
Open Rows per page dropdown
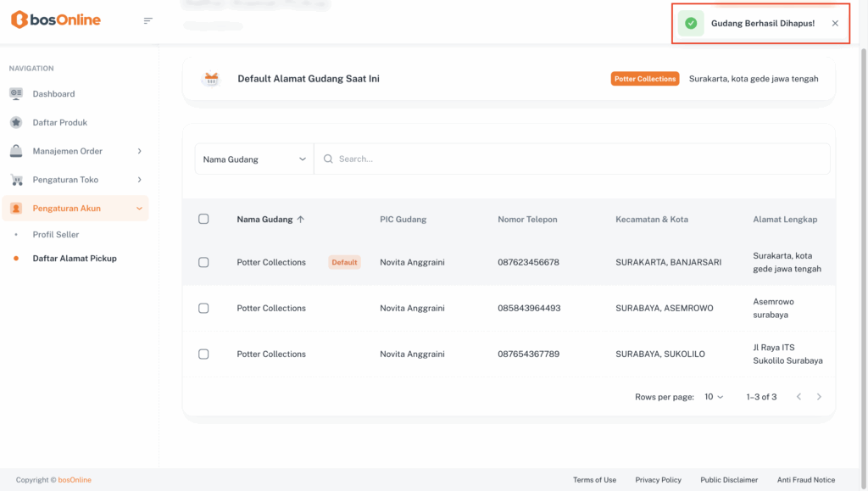point(714,397)
